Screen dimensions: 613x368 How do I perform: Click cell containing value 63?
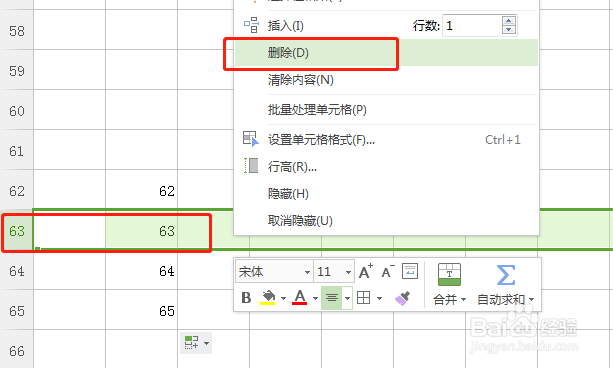click(x=142, y=231)
